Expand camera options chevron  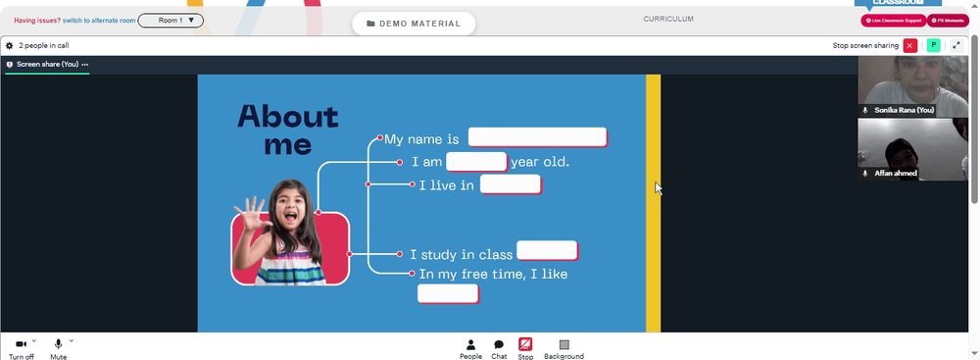pyautogui.click(x=33, y=340)
